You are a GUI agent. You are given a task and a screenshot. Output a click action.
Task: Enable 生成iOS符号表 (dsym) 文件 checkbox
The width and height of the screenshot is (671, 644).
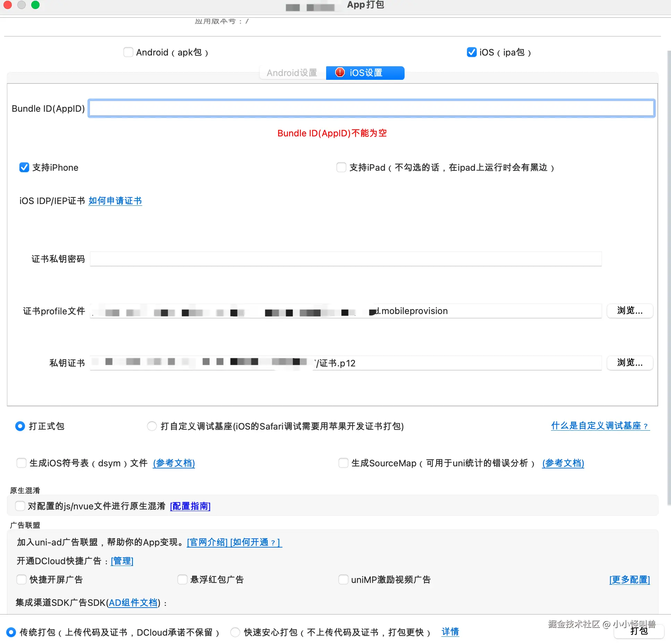22,463
